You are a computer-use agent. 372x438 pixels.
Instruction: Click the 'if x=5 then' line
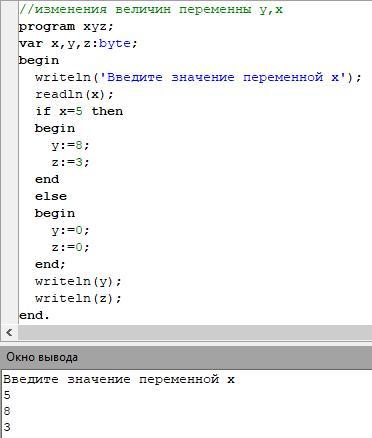point(79,111)
